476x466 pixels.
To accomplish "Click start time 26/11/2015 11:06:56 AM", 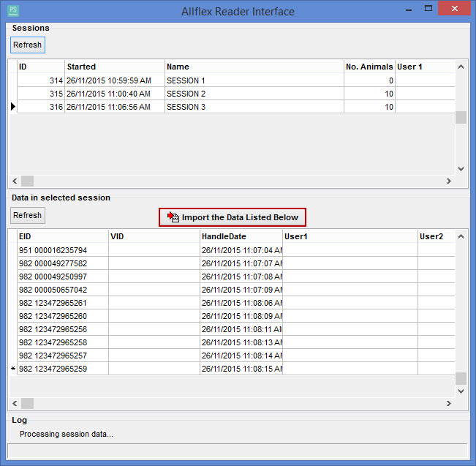I will click(x=115, y=107).
